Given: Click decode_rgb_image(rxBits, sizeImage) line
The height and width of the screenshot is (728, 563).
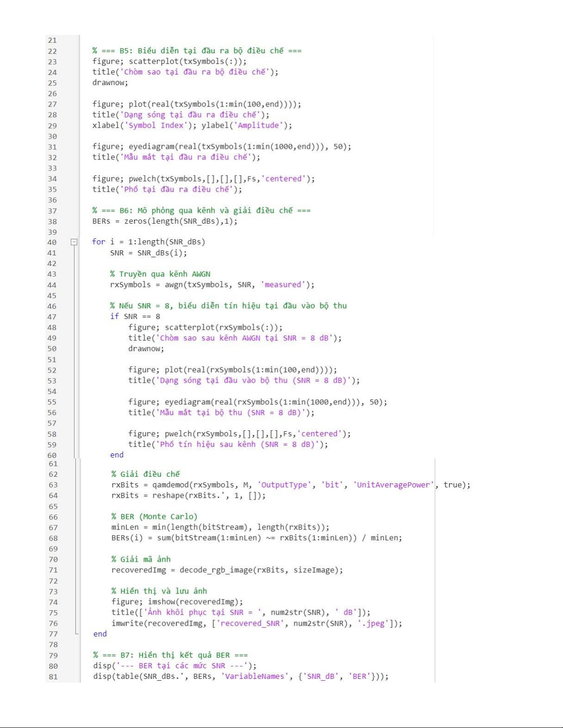Looking at the screenshot, I should click(x=227, y=570).
